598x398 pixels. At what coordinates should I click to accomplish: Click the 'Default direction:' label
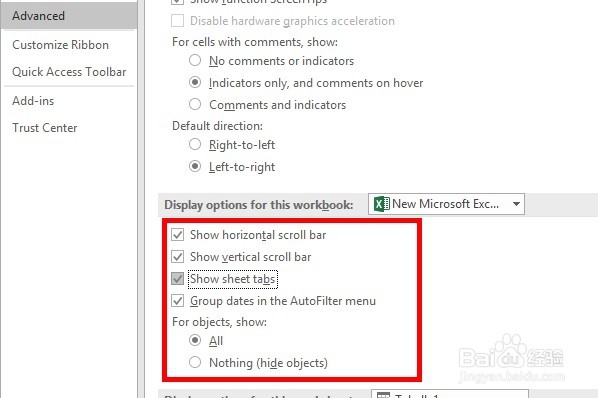[x=217, y=126]
